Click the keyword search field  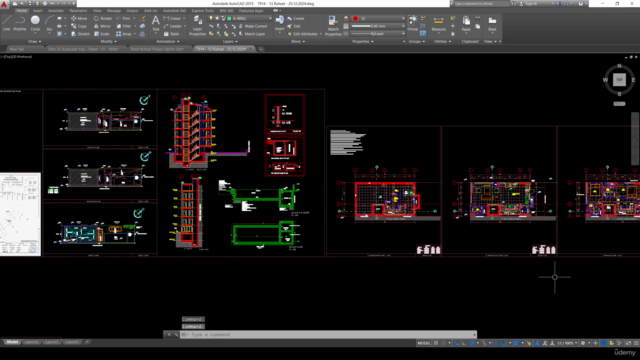pyautogui.click(x=481, y=4)
